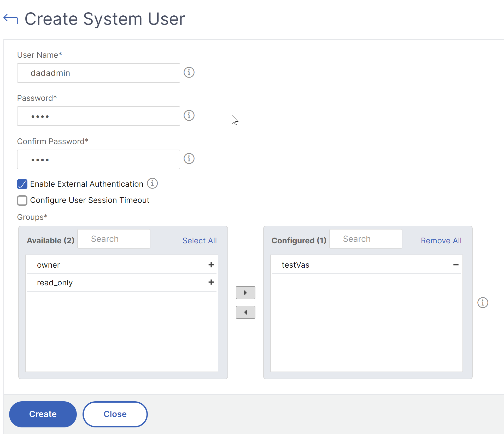Click the move left arrow icon
This screenshot has width=504, height=447.
246,312
